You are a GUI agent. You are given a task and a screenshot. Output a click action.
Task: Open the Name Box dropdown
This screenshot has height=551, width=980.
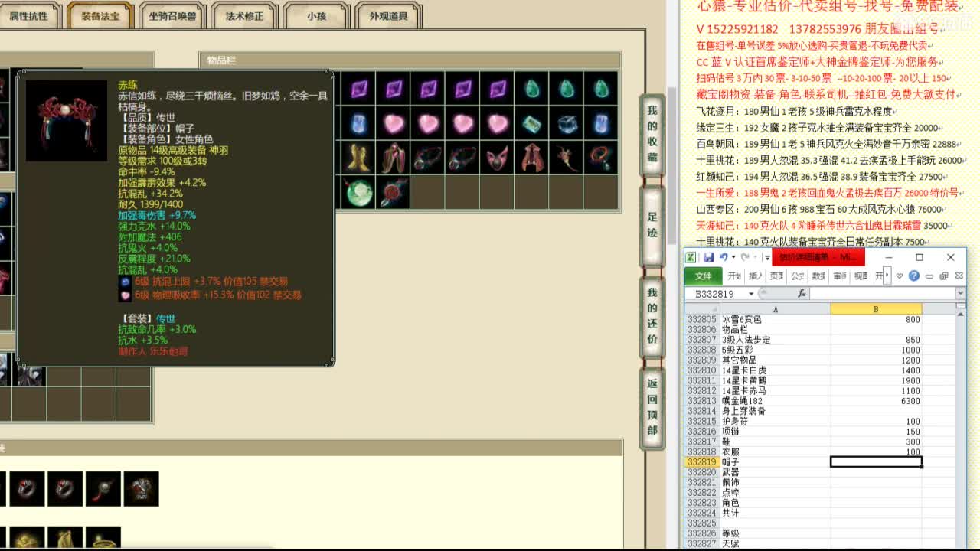point(751,294)
